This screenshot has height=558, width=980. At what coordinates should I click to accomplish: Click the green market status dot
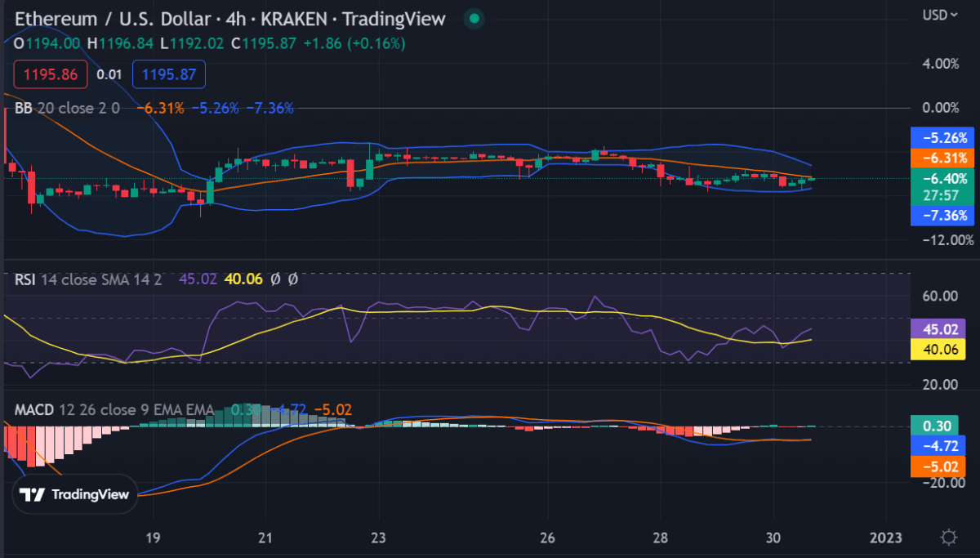(x=474, y=19)
